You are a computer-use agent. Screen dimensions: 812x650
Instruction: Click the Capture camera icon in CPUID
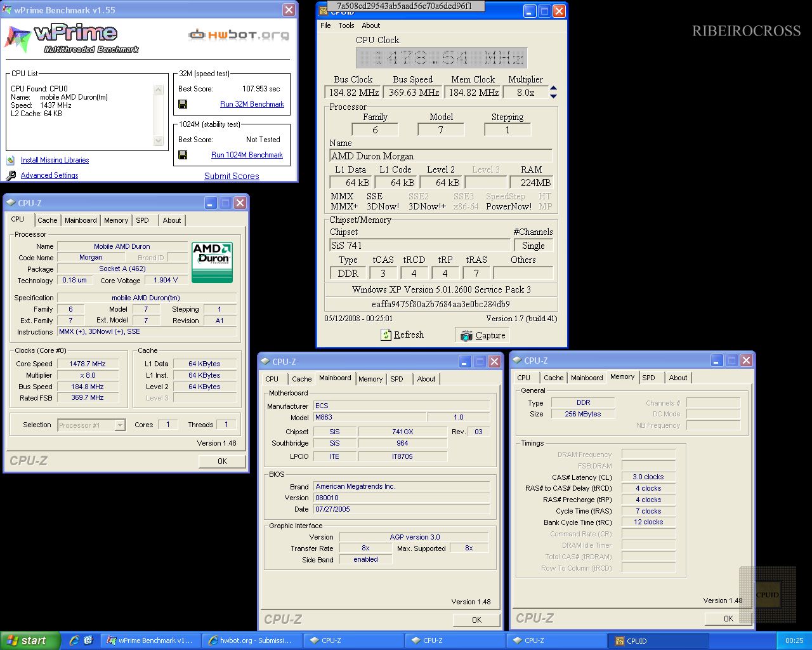coord(466,335)
